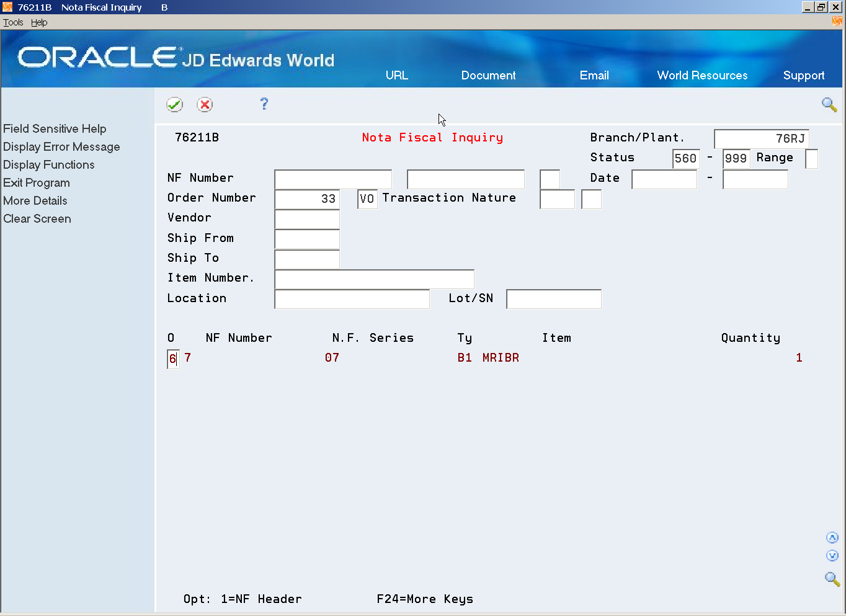This screenshot has width=846, height=616.
Task: Click the first Transaction Nature field
Action: (558, 199)
